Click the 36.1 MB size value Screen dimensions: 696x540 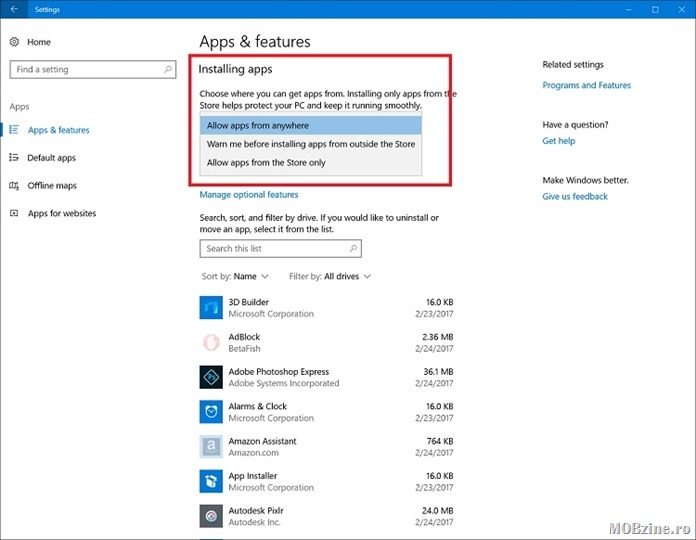(x=438, y=371)
